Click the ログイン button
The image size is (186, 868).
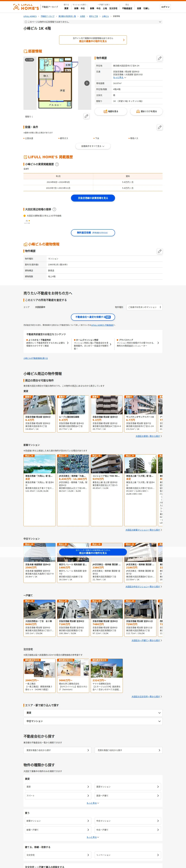165,7
